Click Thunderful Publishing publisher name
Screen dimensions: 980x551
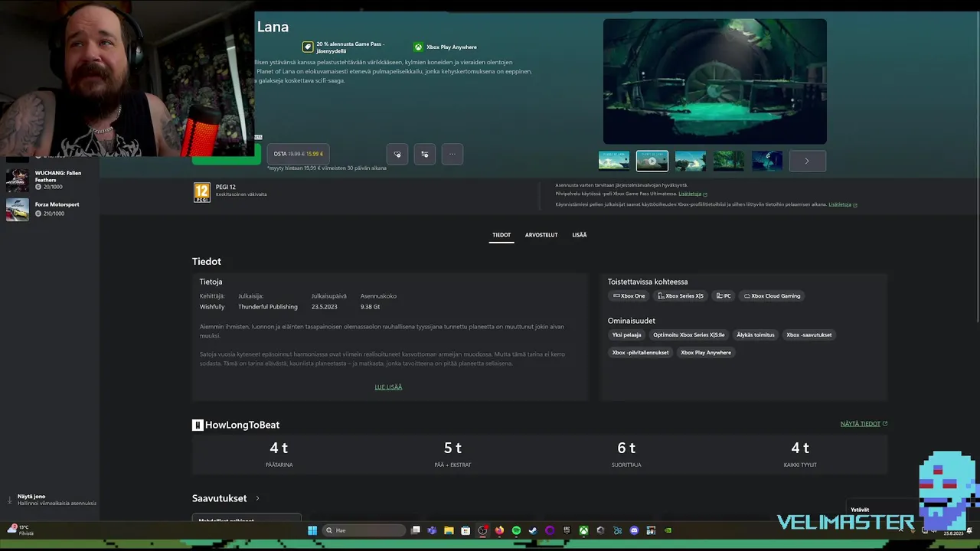coord(268,307)
